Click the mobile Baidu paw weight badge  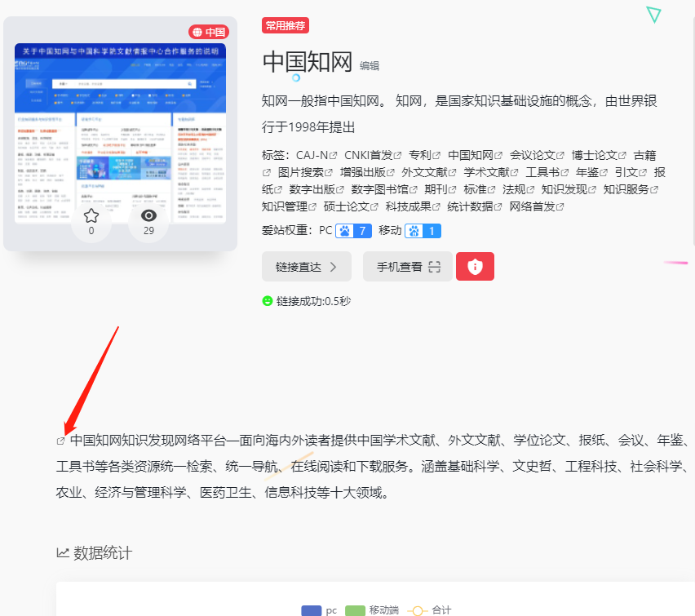click(x=423, y=231)
